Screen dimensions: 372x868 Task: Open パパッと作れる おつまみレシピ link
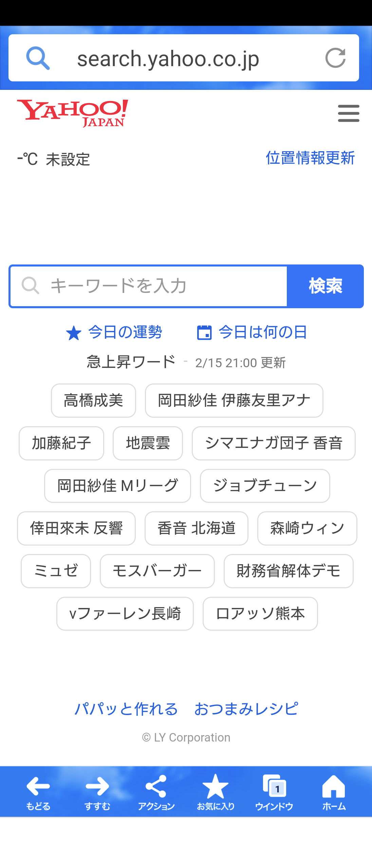click(x=186, y=709)
